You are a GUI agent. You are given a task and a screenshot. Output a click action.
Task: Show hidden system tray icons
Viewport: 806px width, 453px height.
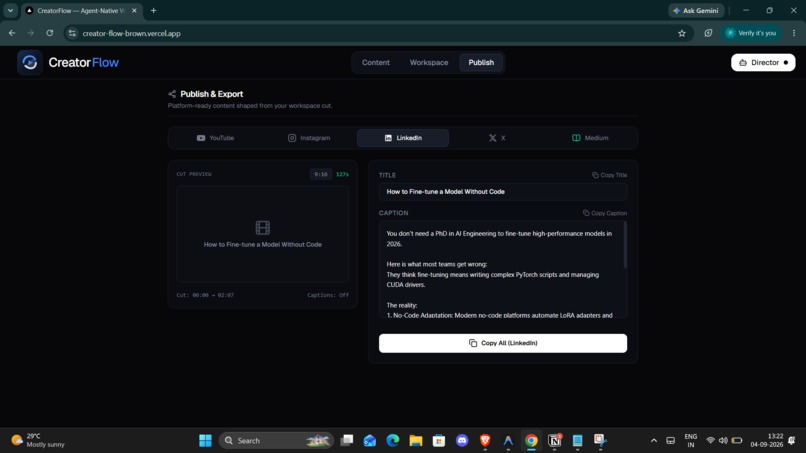[x=654, y=441]
